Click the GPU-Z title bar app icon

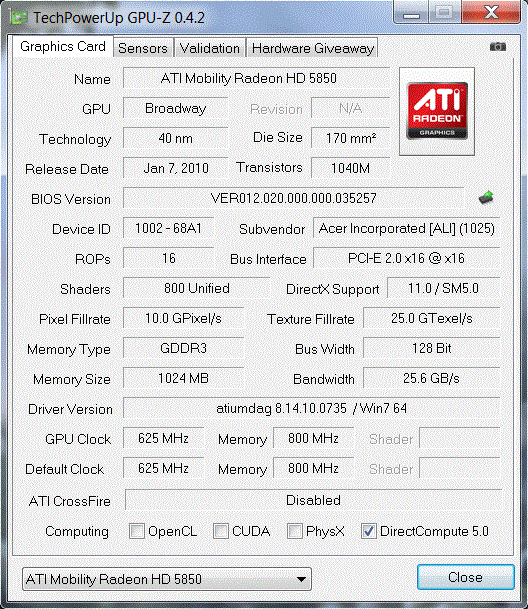(x=19, y=17)
